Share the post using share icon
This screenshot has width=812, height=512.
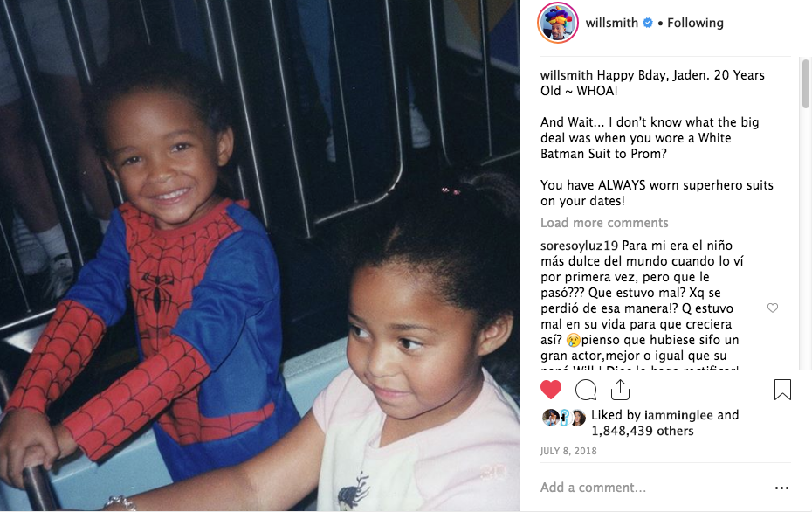pyautogui.click(x=620, y=390)
